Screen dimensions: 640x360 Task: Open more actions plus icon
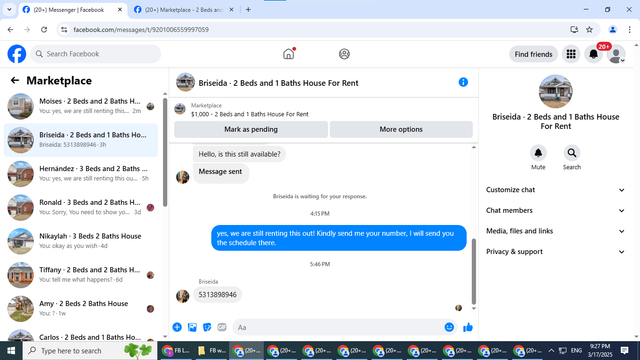(177, 327)
